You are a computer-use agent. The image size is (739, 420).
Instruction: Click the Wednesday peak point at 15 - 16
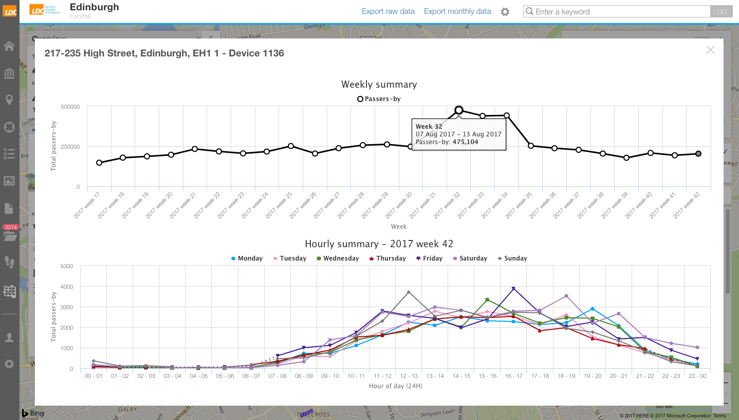tap(487, 300)
